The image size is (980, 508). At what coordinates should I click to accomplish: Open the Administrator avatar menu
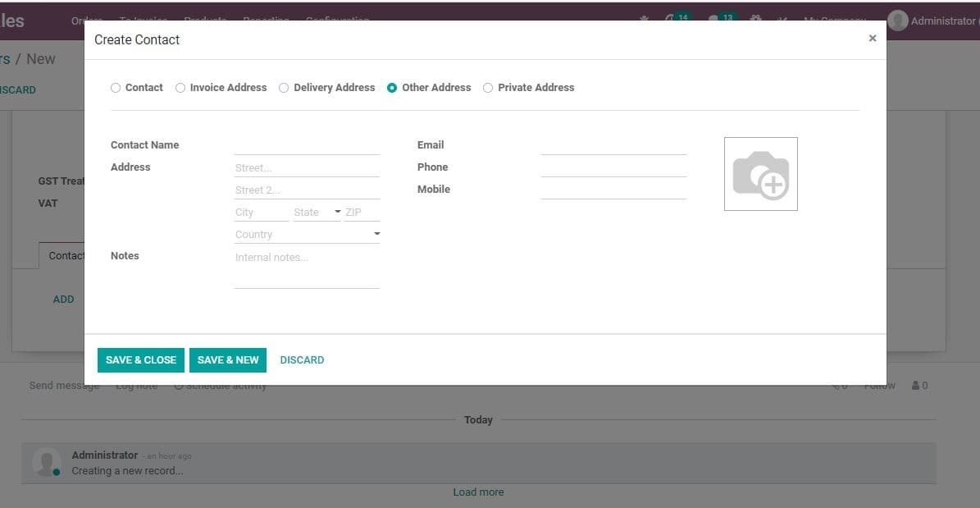(899, 20)
